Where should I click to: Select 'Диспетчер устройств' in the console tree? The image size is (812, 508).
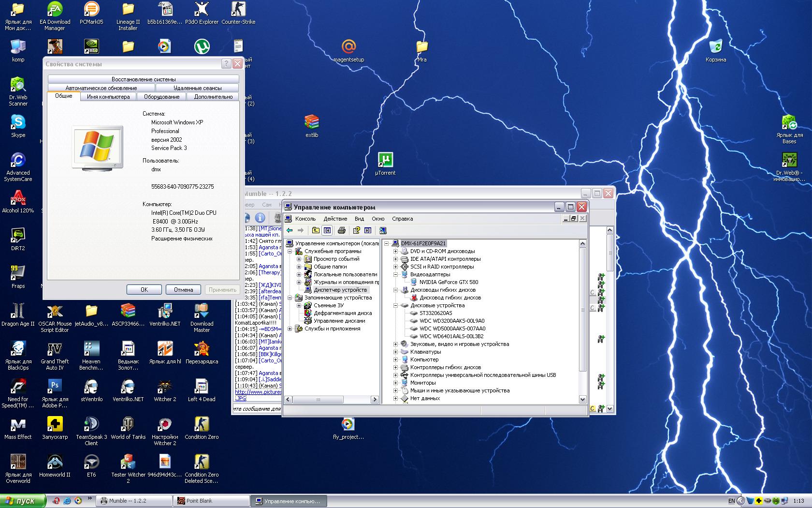click(340, 290)
